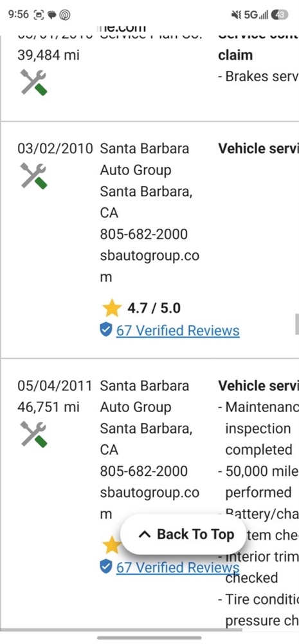The height and width of the screenshot is (644, 299).
Task: Tap the verified shield icon in 2011 entry
Action: [106, 567]
